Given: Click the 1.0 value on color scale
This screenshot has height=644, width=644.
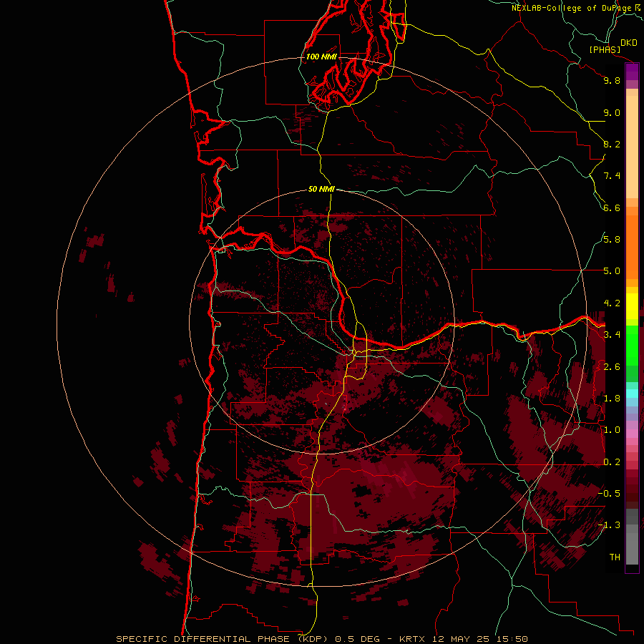Looking at the screenshot, I should (x=612, y=430).
